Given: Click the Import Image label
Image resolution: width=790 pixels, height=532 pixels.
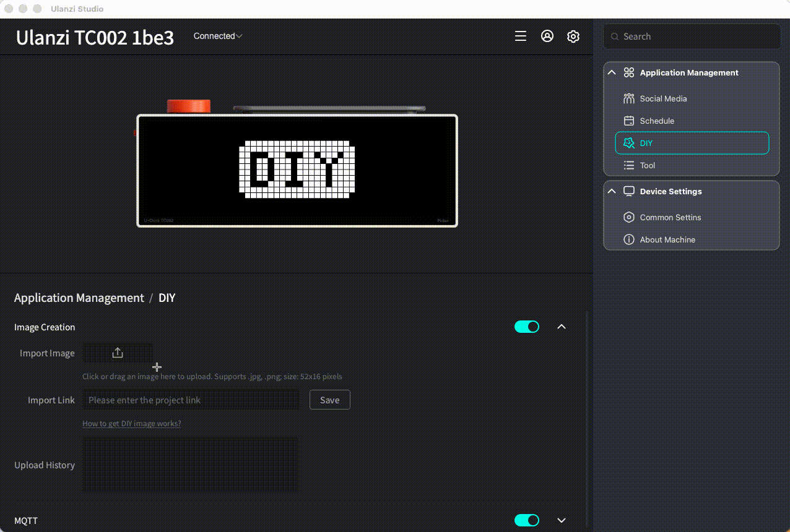Looking at the screenshot, I should (x=47, y=353).
